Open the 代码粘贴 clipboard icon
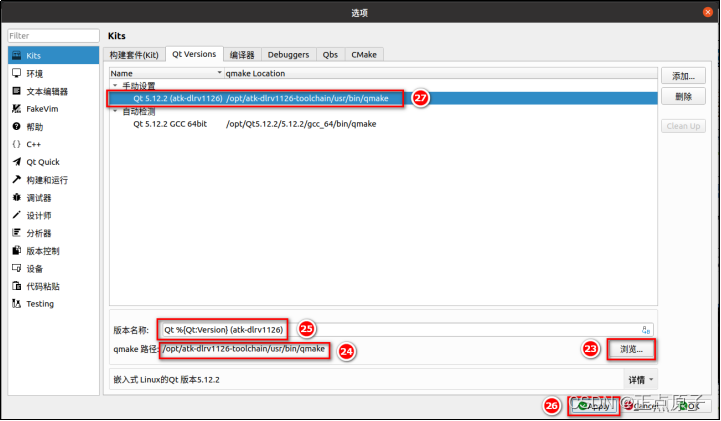721x421 pixels. click(x=17, y=286)
